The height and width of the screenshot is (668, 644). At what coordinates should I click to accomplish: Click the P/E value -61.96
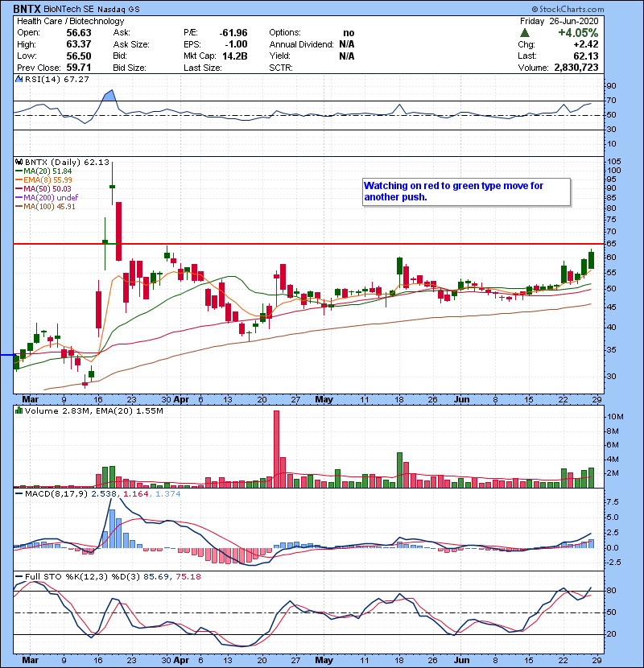pos(233,33)
